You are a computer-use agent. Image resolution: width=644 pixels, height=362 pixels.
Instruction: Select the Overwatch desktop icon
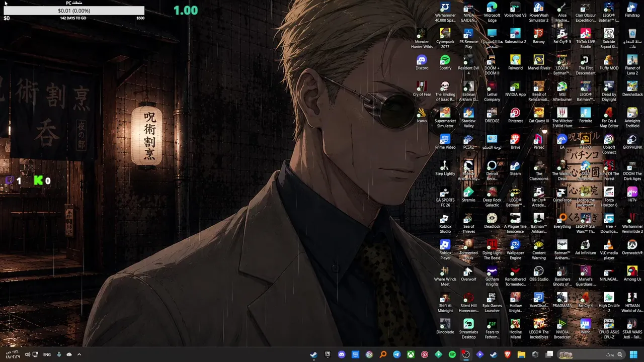click(x=632, y=246)
